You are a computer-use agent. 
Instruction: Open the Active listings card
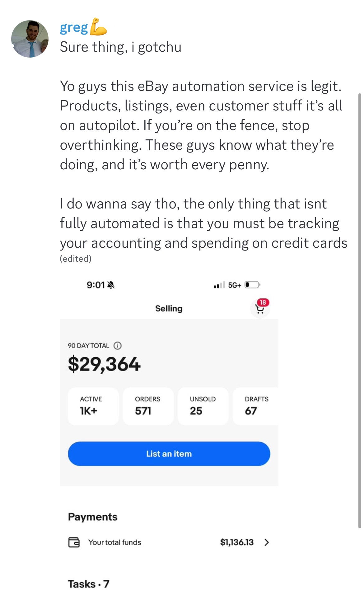point(93,406)
